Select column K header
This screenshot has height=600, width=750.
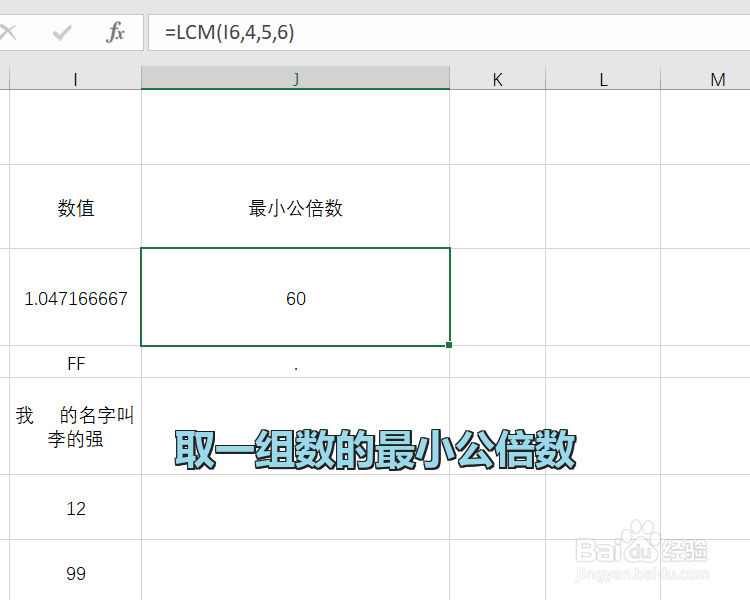coord(497,79)
